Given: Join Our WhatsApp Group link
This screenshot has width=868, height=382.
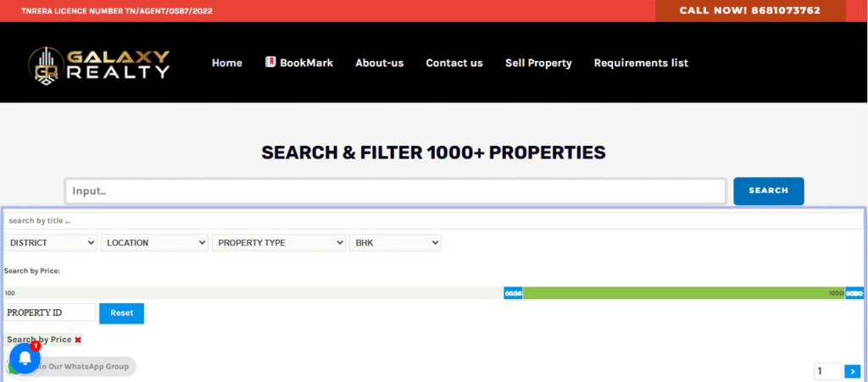Looking at the screenshot, I should point(83,367).
